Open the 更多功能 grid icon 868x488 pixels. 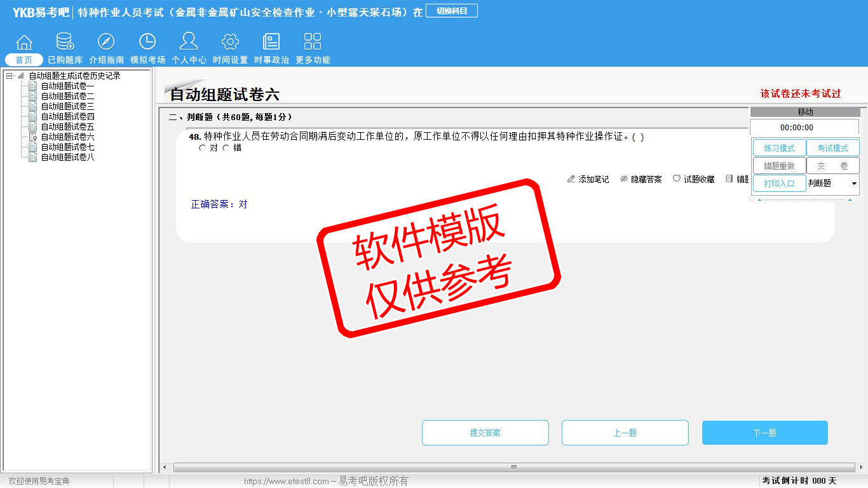coord(313,43)
